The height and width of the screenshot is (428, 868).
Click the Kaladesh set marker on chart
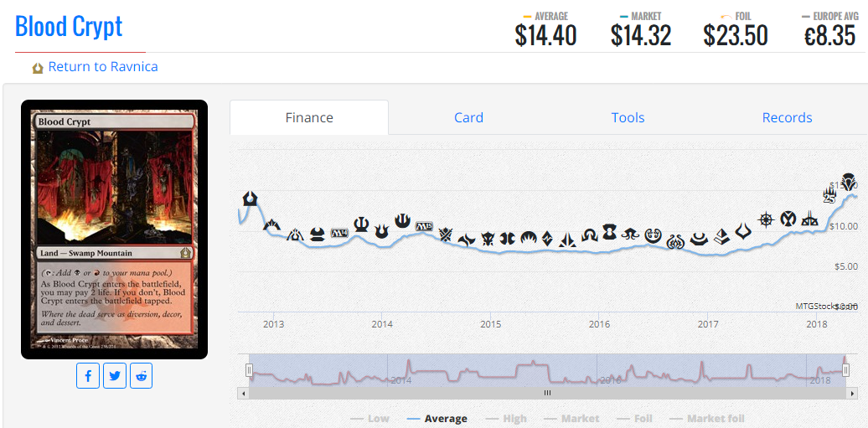coord(654,235)
